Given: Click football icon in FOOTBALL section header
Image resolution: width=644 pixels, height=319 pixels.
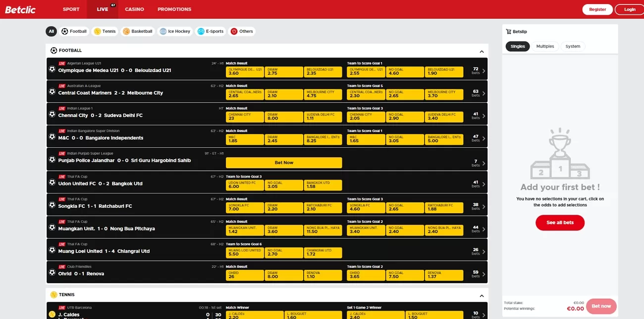Looking at the screenshot, I should click(x=54, y=50).
